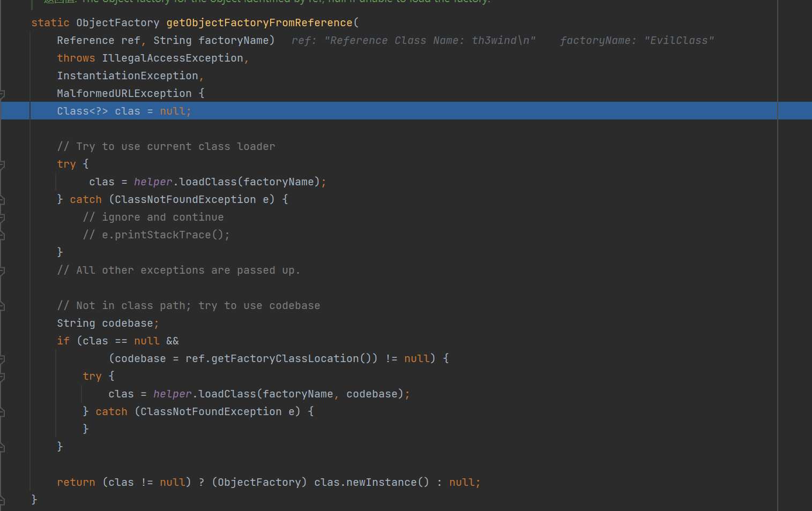Click MalformedURLException in throws clause

coord(124,93)
